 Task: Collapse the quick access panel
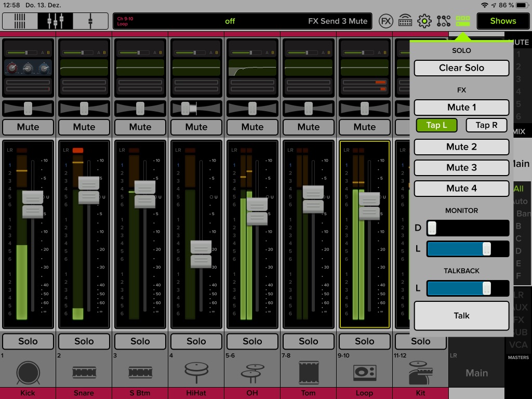464,21
